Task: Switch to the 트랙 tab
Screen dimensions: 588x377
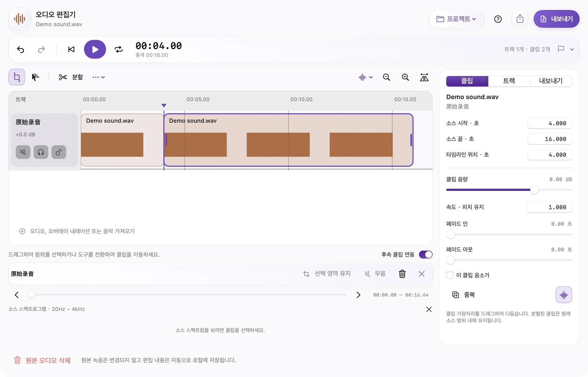Action: [x=509, y=81]
